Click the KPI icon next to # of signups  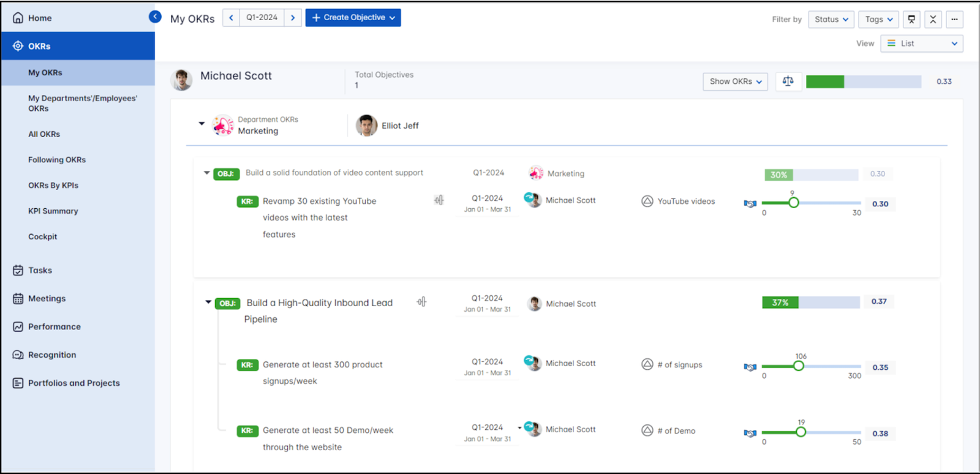pos(647,364)
